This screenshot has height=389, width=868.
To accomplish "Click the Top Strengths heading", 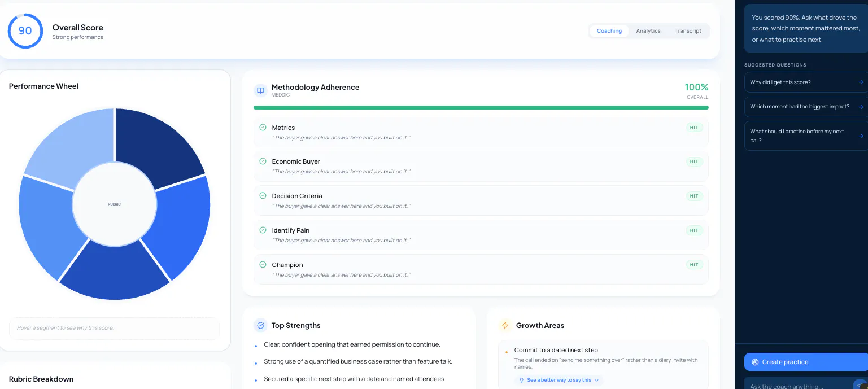I will pyautogui.click(x=295, y=325).
